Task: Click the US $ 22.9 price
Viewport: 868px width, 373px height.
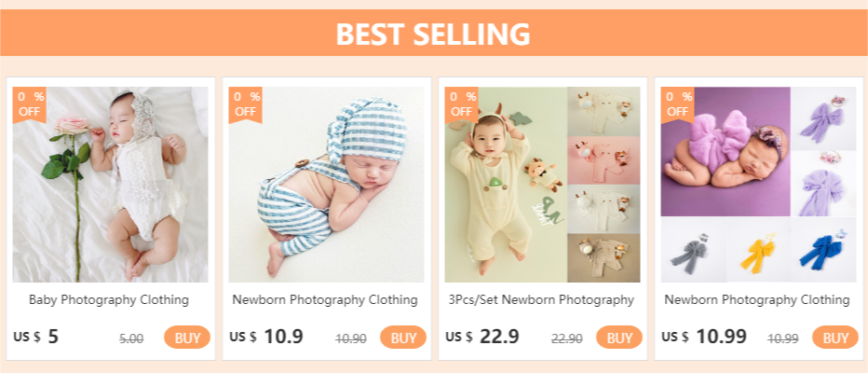Action: click(x=482, y=337)
